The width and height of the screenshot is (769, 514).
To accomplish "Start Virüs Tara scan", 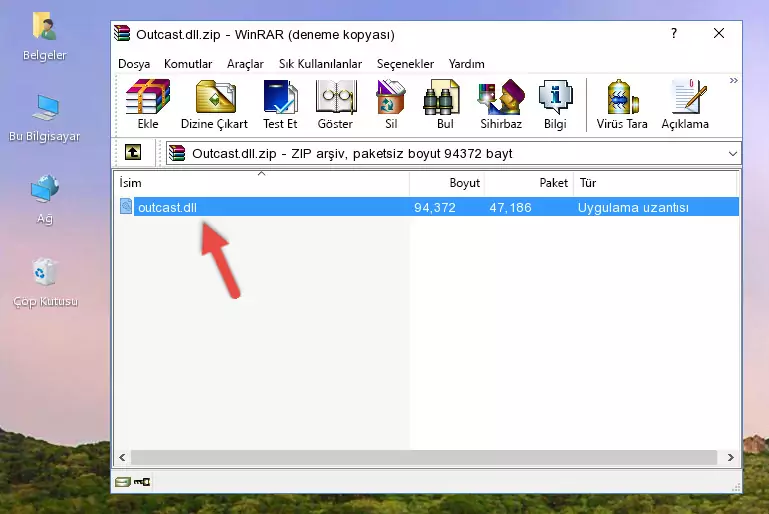I will pos(622,104).
